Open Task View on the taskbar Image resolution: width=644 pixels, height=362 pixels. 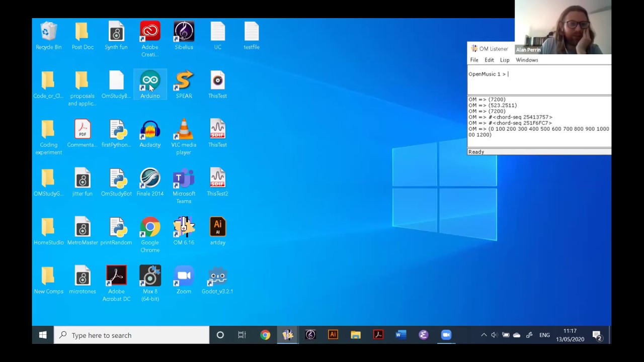click(242, 335)
